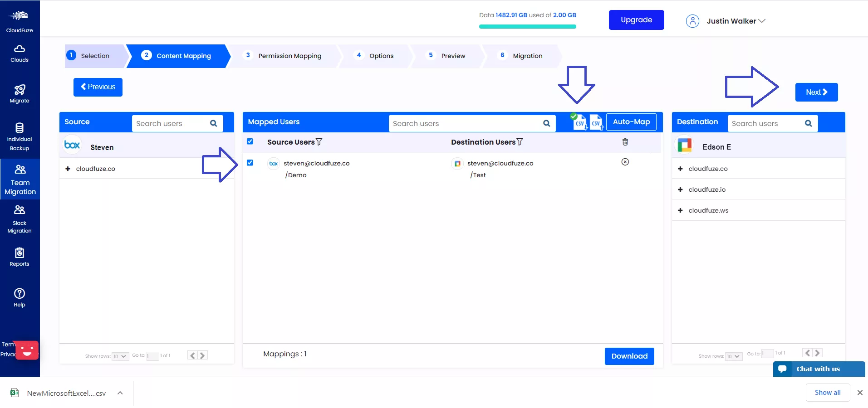Go to step 1 Selection
The height and width of the screenshot is (408, 868).
point(95,56)
